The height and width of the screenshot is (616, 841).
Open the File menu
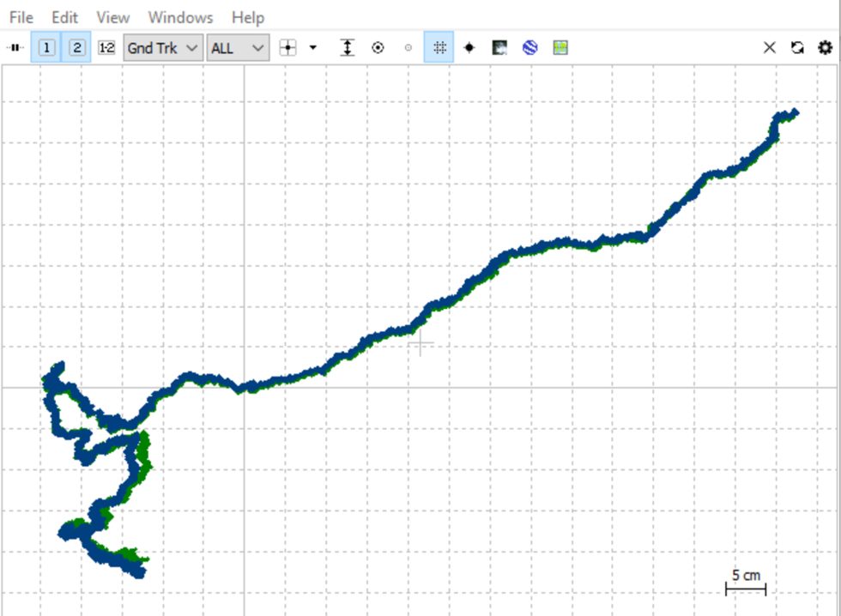pyautogui.click(x=21, y=17)
